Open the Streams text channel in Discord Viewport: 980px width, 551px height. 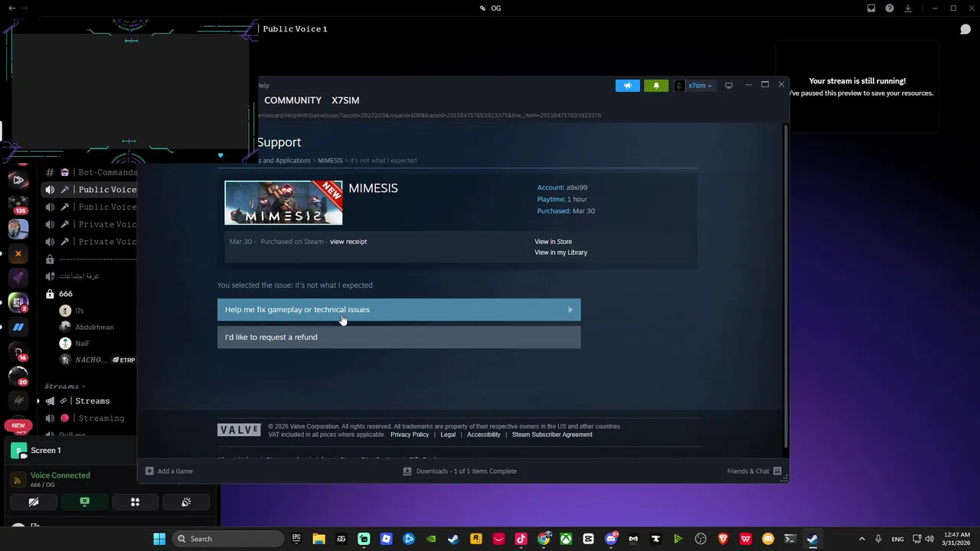coord(87,401)
